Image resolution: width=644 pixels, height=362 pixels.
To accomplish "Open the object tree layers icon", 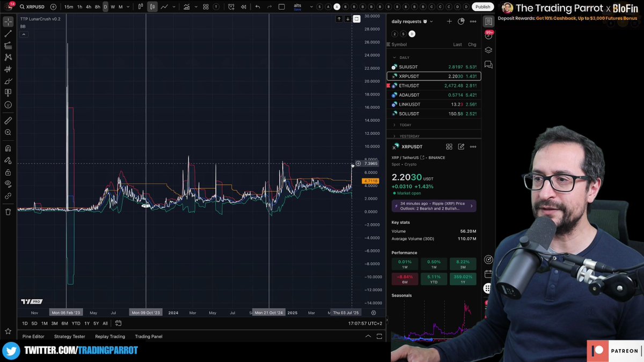I will coord(488,50).
